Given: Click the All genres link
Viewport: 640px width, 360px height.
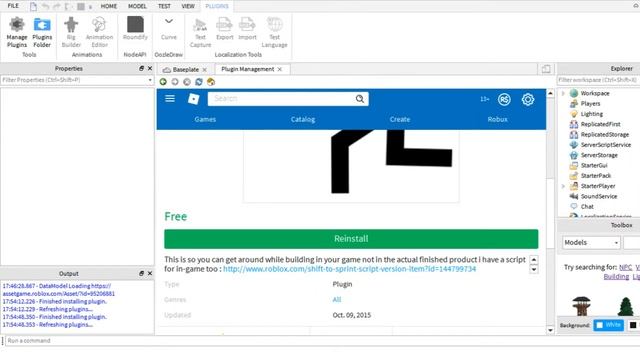Looking at the screenshot, I should (336, 300).
